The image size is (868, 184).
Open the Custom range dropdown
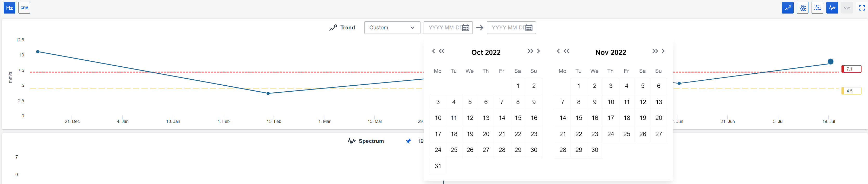(x=392, y=28)
